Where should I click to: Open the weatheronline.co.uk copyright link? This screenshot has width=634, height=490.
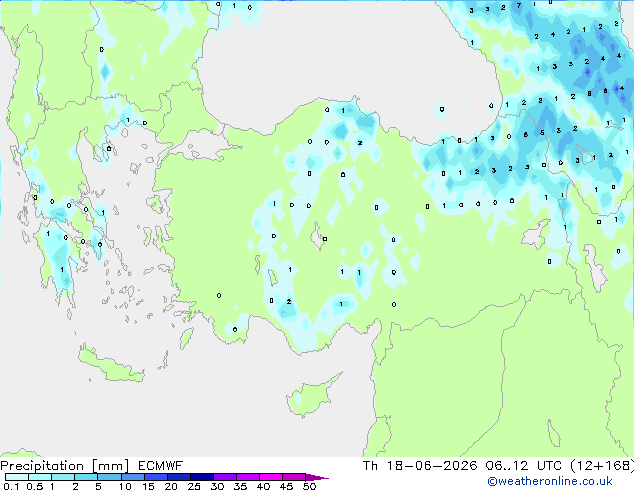(549, 481)
